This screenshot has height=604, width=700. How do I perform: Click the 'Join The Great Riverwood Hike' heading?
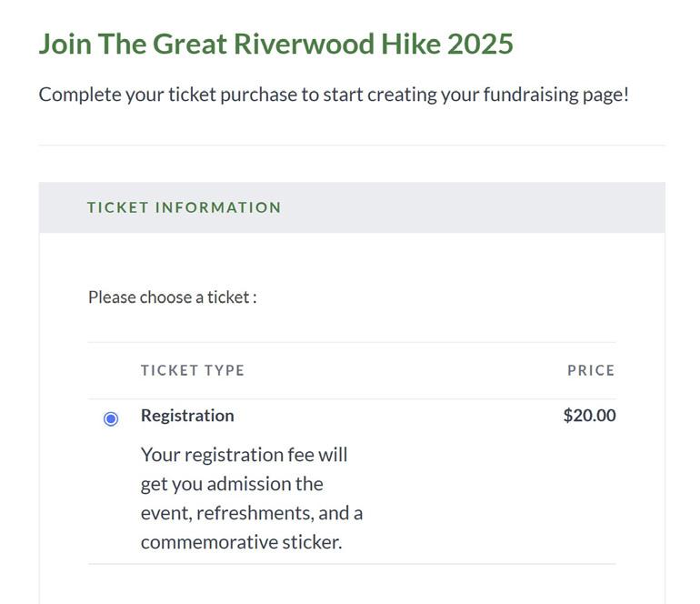pos(275,44)
